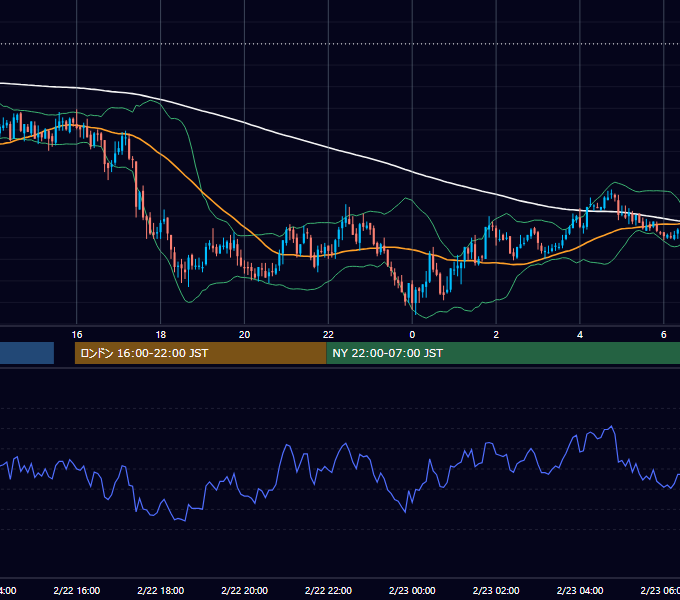Screen dimensions: 680x600
Task: Click the '2/23 04:00' indicator axis label
Action: tap(580, 590)
